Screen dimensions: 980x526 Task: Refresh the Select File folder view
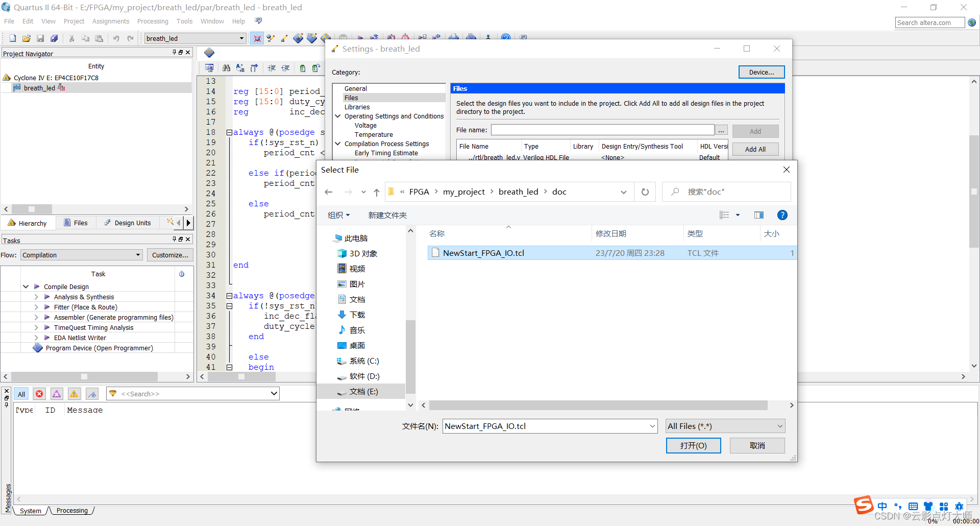tap(645, 192)
